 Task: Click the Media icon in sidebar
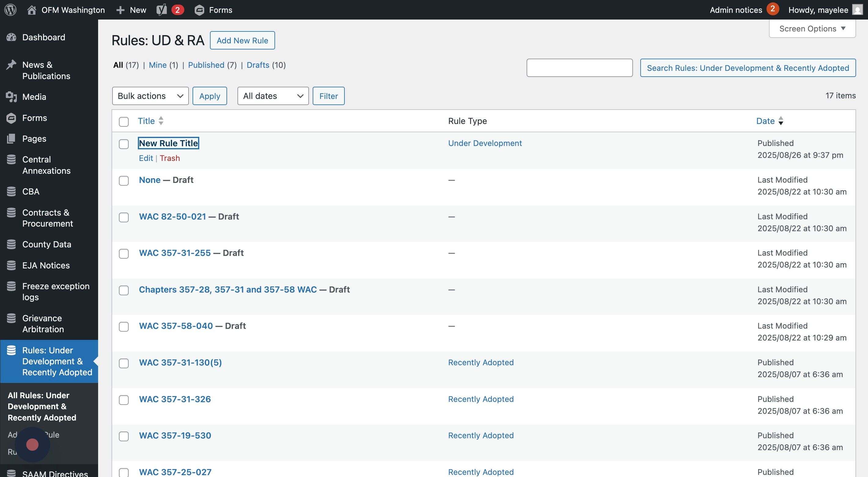coord(11,97)
